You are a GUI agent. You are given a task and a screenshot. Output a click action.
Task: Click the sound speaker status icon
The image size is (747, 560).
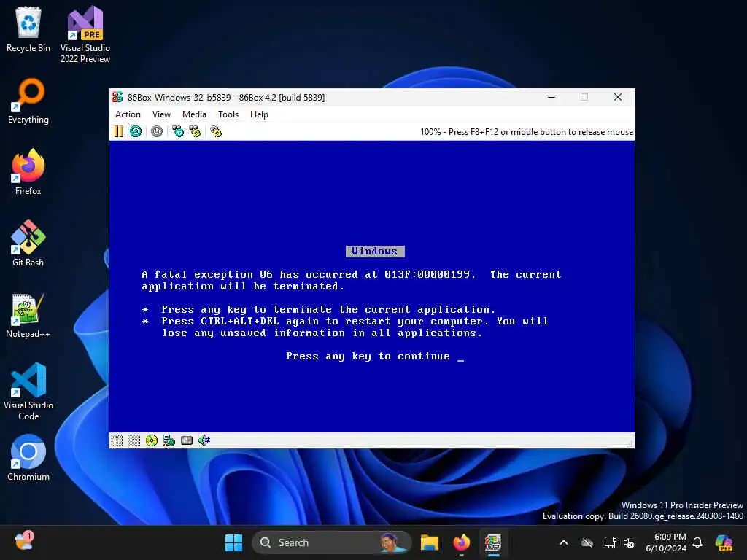(x=204, y=440)
